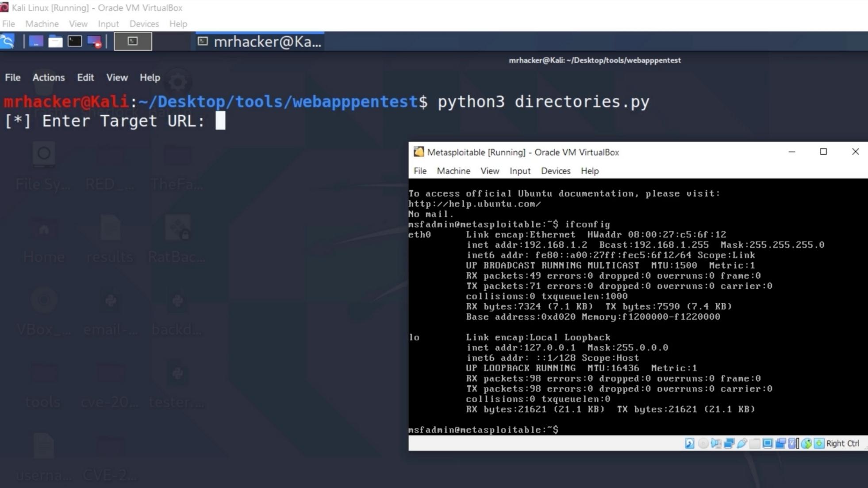Click the Enter Target URL input prompt

point(220,121)
